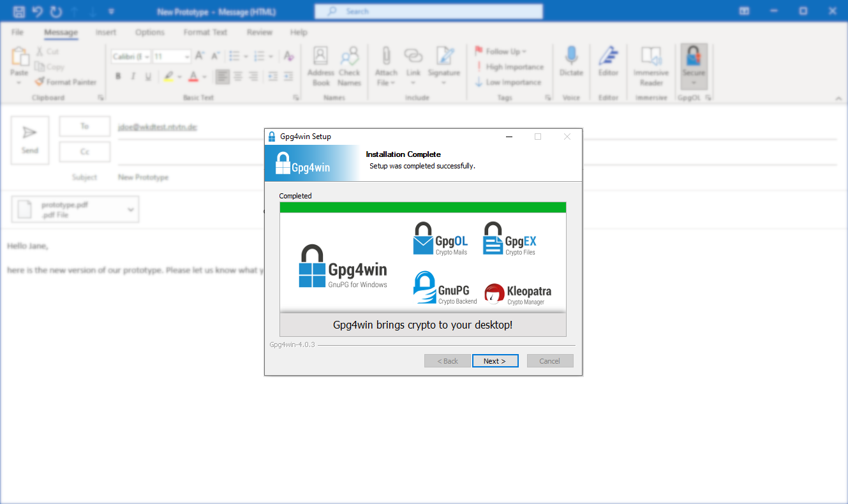Open the Address Book

320,66
